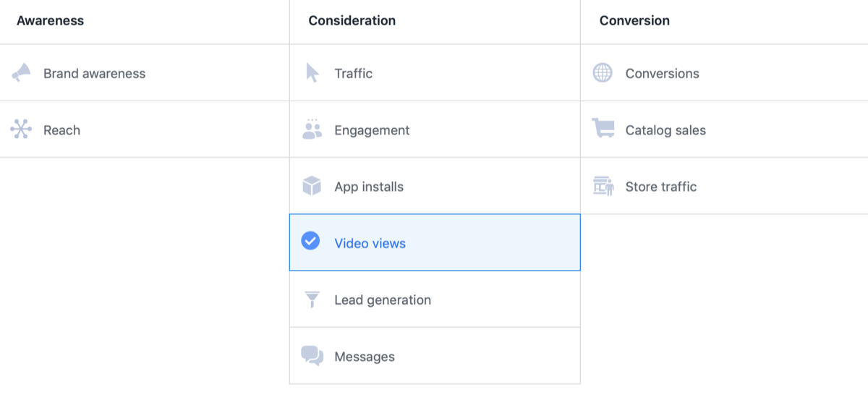Click the Lead generation funnel icon
868x403 pixels.
coord(312,300)
